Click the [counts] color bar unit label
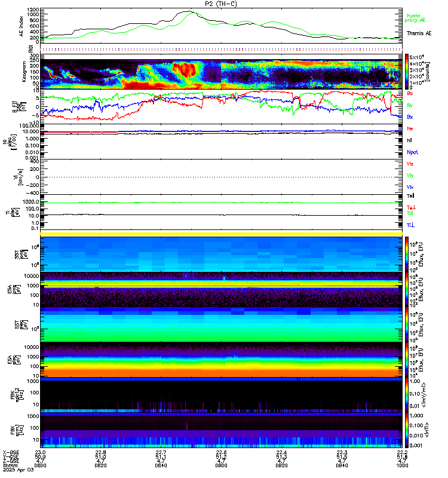This screenshot has height=478, width=448. (427, 72)
